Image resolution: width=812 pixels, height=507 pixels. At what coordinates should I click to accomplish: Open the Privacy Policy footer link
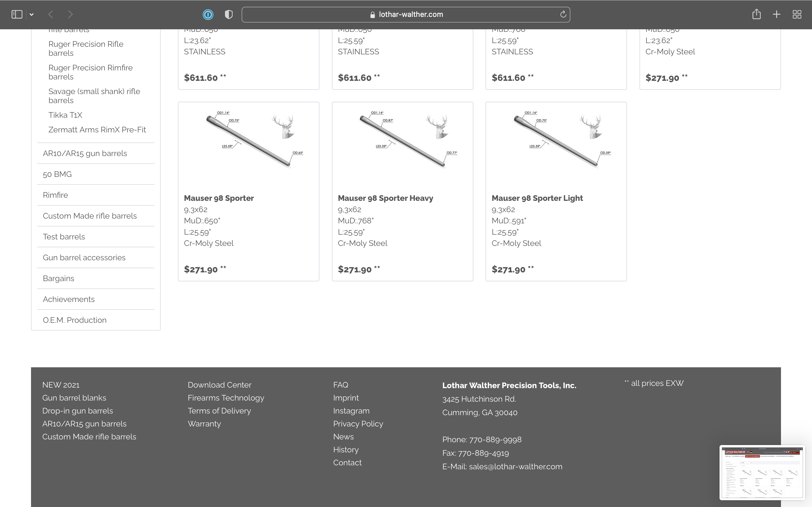point(358,424)
